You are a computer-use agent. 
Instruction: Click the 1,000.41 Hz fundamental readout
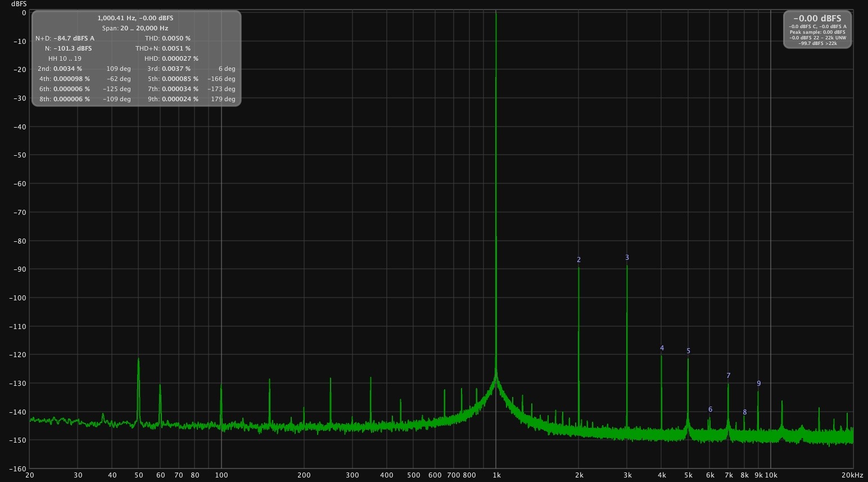tap(135, 18)
